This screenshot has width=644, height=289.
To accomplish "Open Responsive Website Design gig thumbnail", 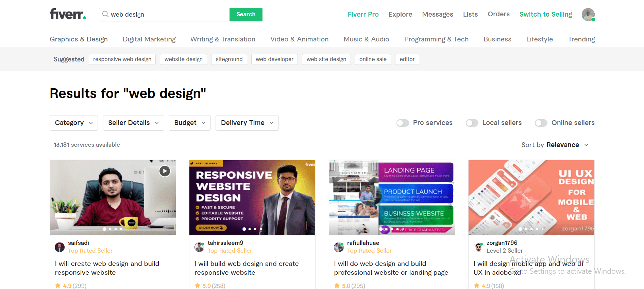I will coord(252,198).
